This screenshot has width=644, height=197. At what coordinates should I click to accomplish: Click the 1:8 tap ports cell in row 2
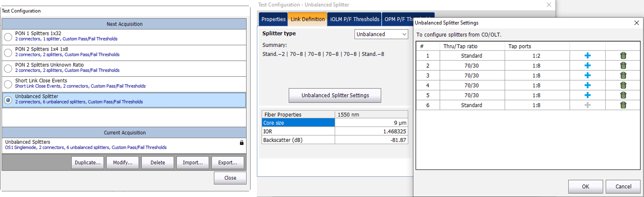pos(537,66)
